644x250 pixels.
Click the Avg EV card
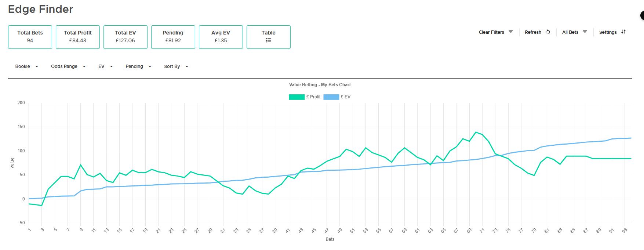(x=221, y=37)
